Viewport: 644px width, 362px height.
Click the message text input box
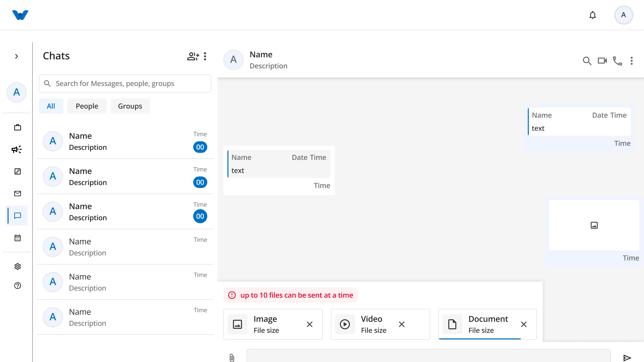[x=428, y=356]
